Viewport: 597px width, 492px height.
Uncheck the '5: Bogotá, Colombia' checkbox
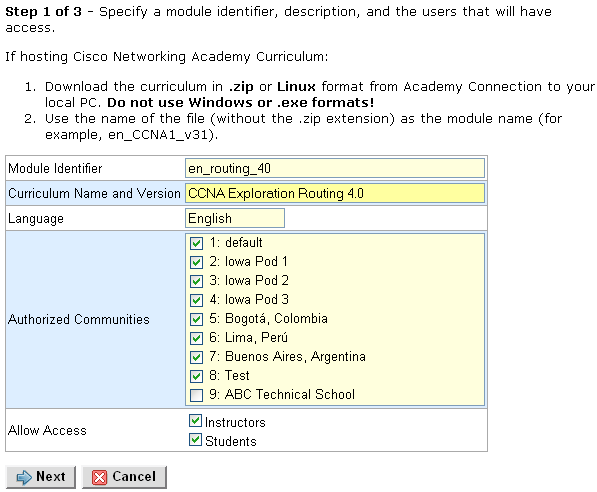(x=196, y=319)
